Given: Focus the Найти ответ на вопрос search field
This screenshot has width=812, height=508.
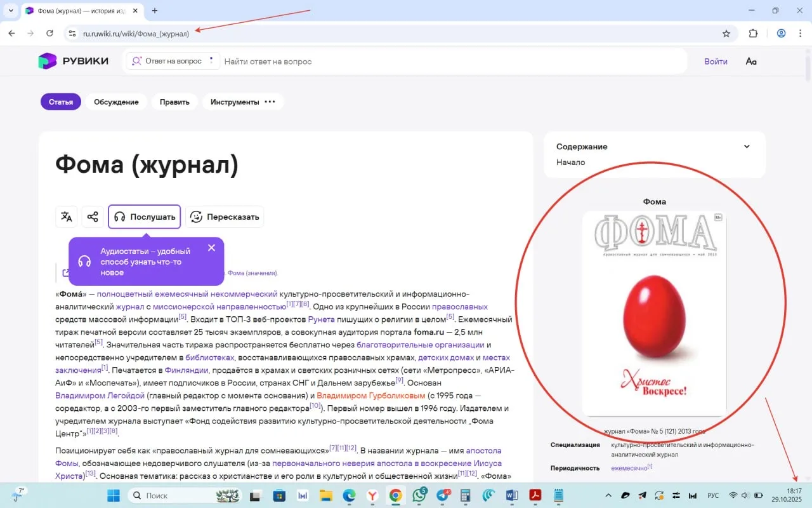Looking at the screenshot, I should point(454,62).
